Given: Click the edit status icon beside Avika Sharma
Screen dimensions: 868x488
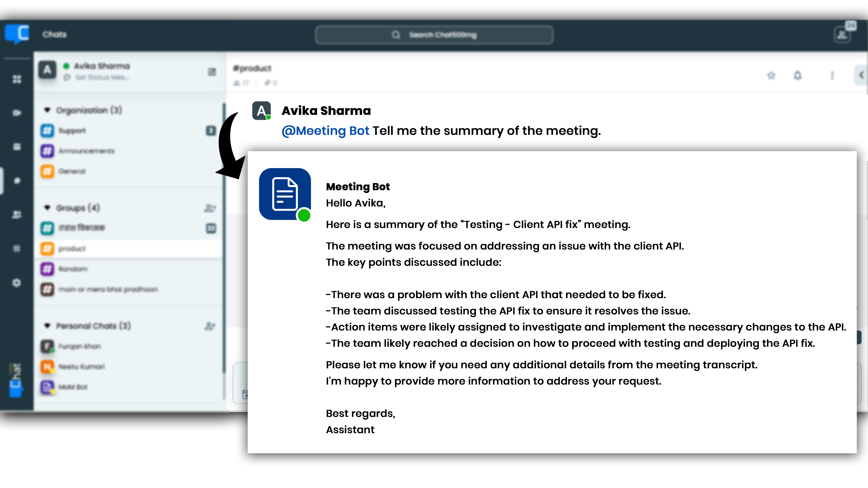Looking at the screenshot, I should (x=212, y=72).
